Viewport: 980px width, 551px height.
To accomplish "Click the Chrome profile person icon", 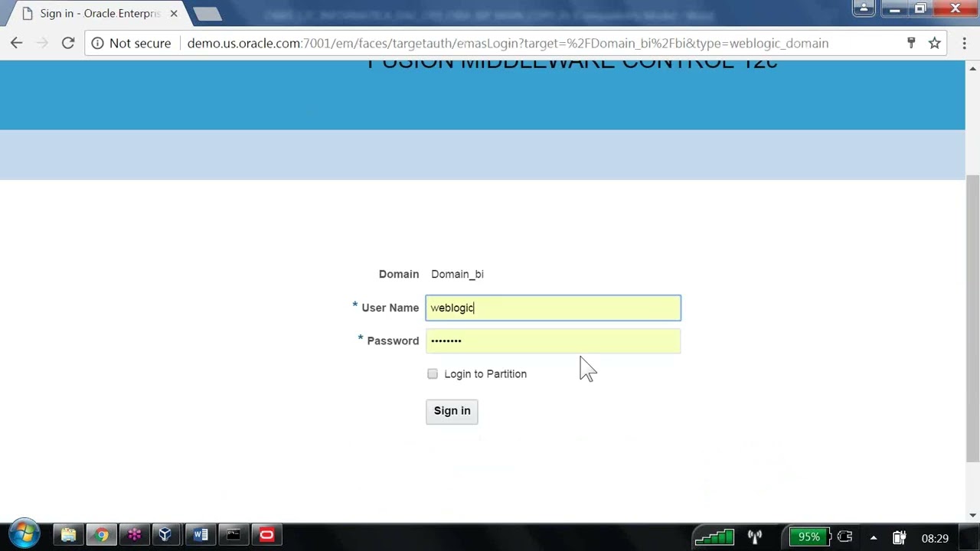I will click(864, 8).
